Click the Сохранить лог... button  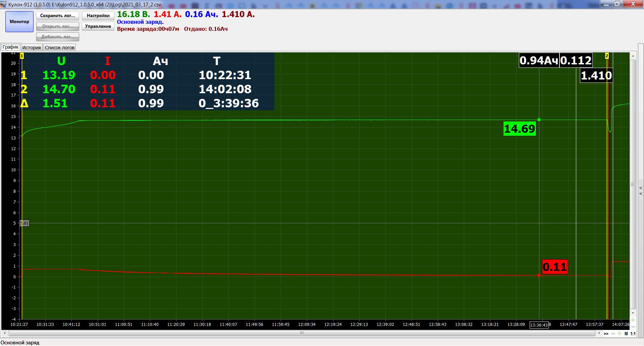point(58,16)
